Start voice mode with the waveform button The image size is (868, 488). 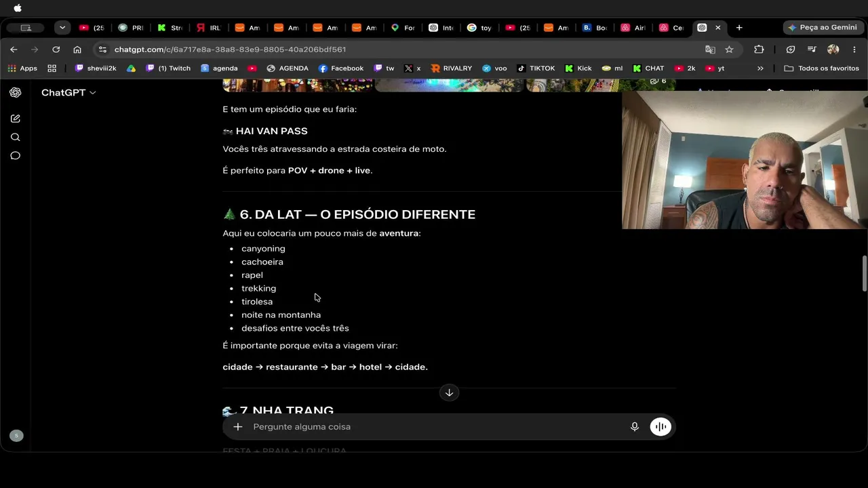pyautogui.click(x=660, y=427)
